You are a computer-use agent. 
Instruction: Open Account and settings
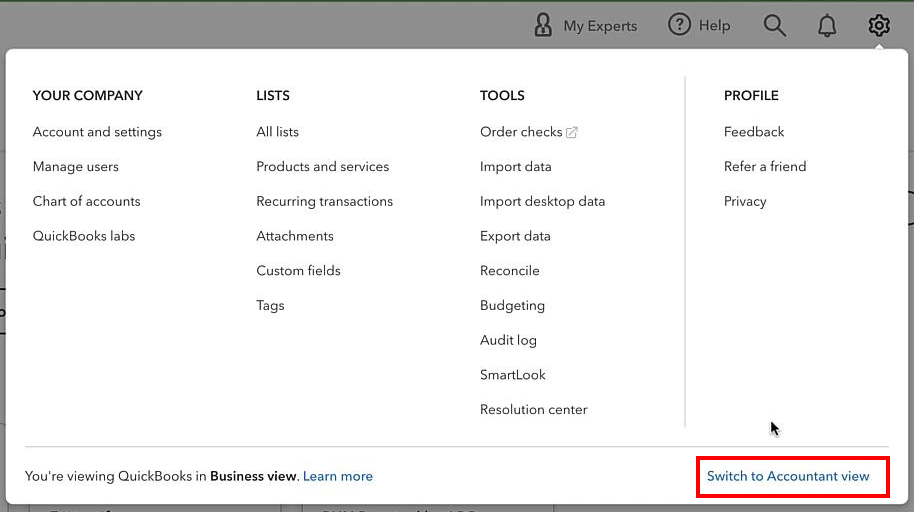(97, 132)
